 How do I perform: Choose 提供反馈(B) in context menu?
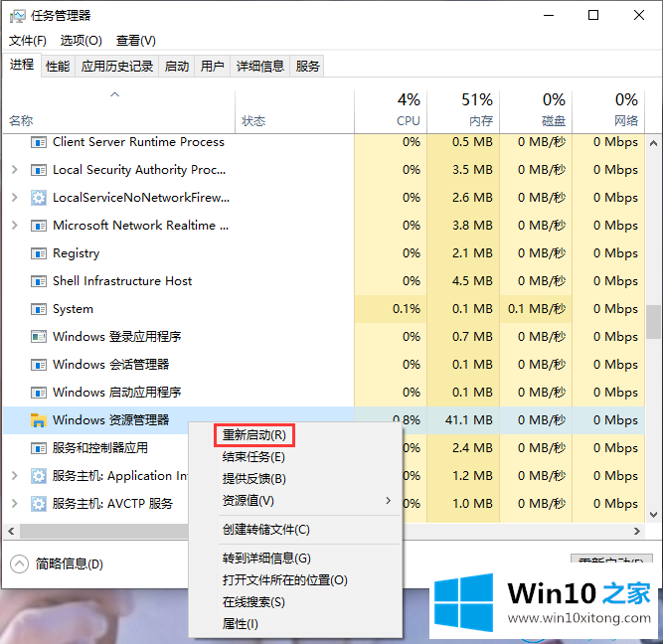[x=254, y=479]
